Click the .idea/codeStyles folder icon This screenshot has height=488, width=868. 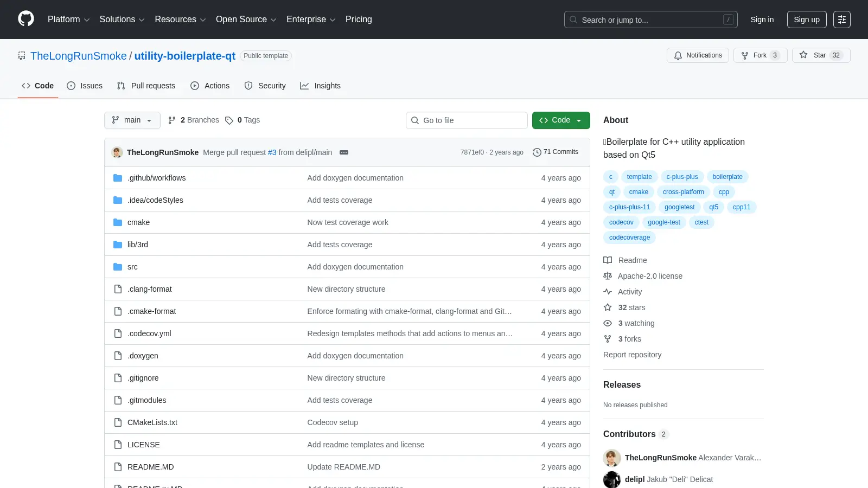click(x=118, y=200)
